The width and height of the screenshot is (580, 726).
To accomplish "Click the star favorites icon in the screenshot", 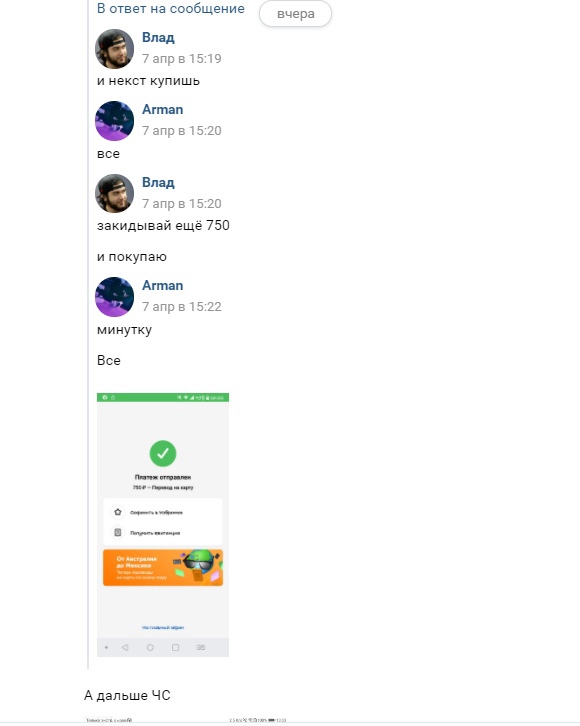I will (118, 512).
